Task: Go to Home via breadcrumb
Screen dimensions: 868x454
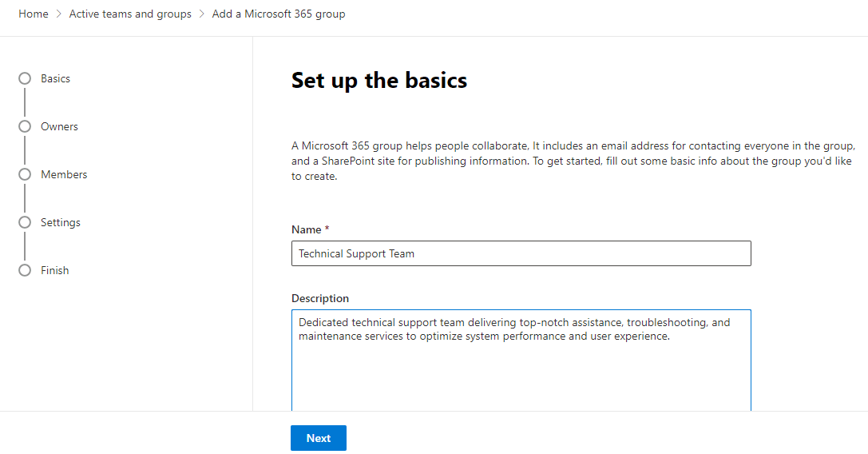Action: pos(34,14)
